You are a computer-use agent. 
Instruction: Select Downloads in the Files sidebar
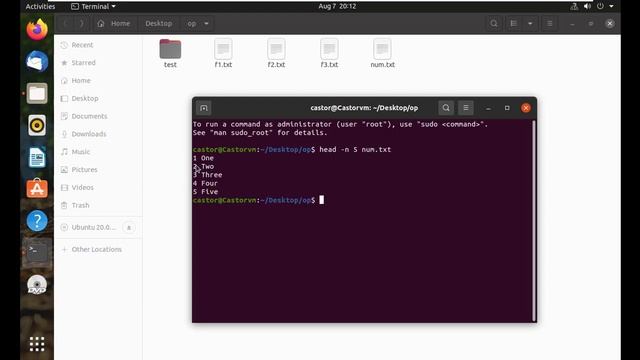point(98,134)
